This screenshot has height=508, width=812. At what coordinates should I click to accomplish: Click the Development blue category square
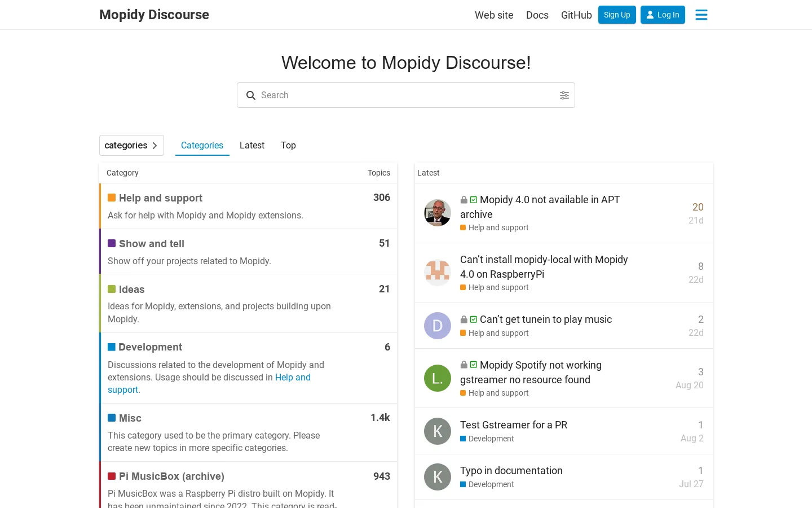(x=112, y=347)
